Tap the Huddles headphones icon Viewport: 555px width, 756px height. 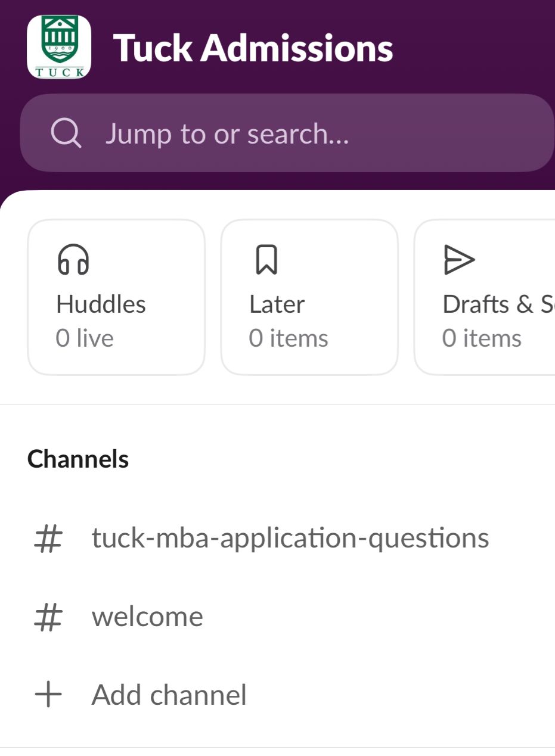73,260
